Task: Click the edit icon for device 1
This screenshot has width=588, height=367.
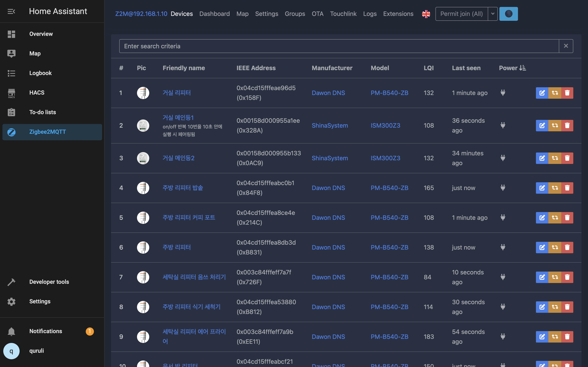Action: click(x=542, y=93)
